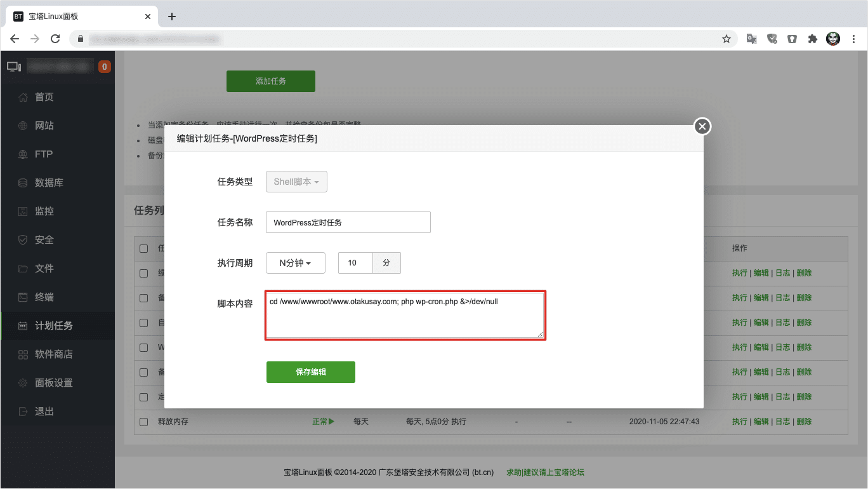
Task: Click 删除 in the 释放内存 row
Action: click(x=804, y=422)
